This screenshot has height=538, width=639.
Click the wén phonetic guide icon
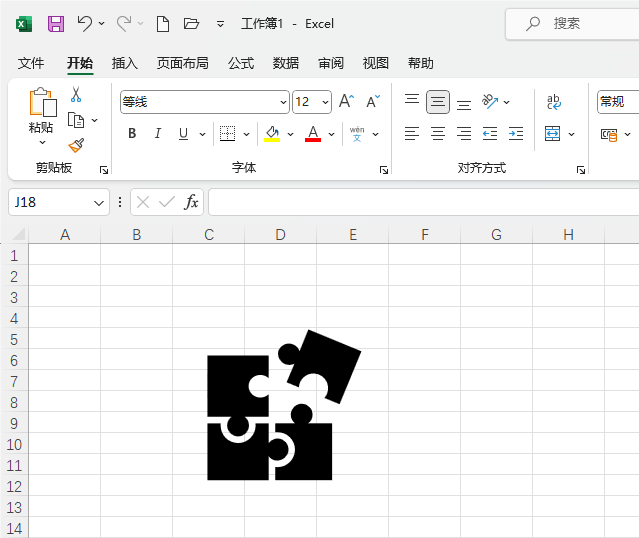(x=357, y=133)
